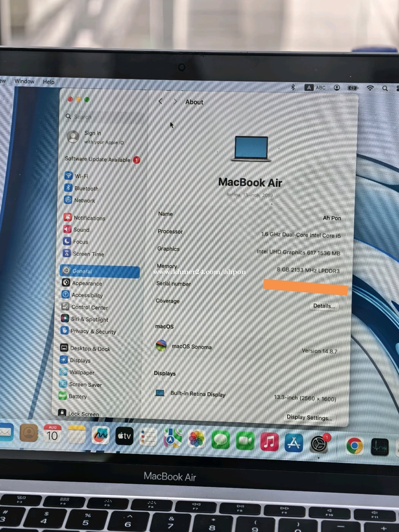Select Screen Time in sidebar
Viewport: 399px width, 532px height.
(x=83, y=253)
